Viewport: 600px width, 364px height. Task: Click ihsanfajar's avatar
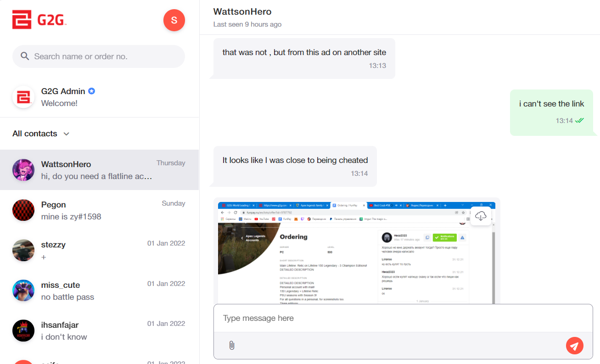pos(23,330)
